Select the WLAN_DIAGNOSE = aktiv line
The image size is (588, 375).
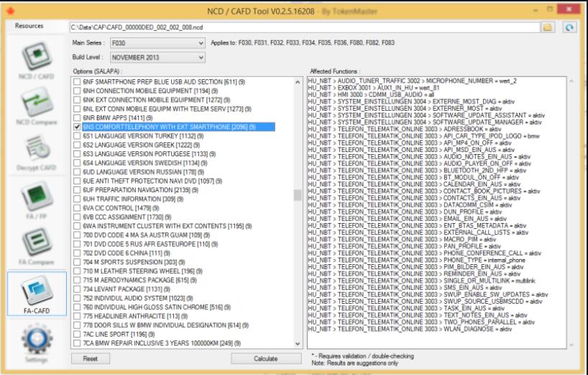(x=410, y=329)
